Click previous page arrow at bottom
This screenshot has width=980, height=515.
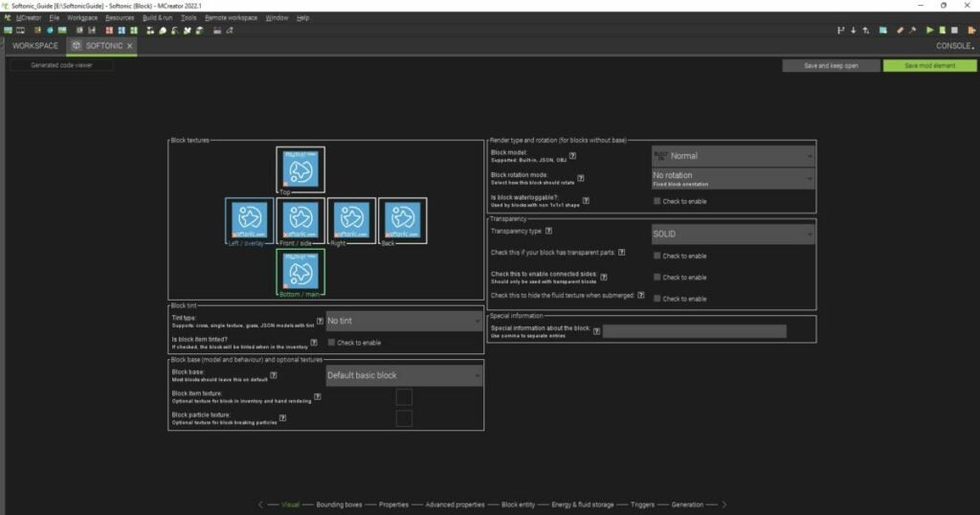tap(260, 504)
